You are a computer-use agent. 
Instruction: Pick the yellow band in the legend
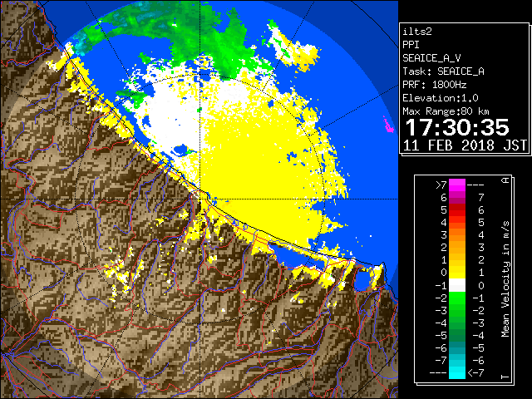coord(457,273)
